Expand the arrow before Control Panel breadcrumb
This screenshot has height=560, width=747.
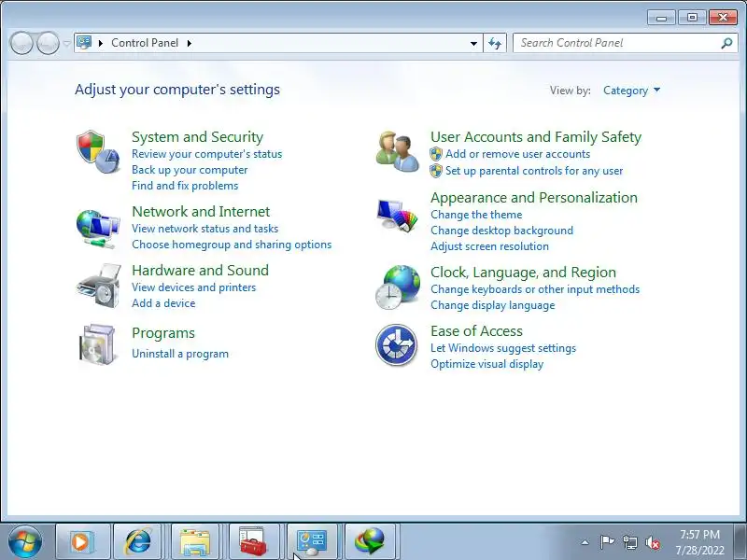[x=101, y=43]
